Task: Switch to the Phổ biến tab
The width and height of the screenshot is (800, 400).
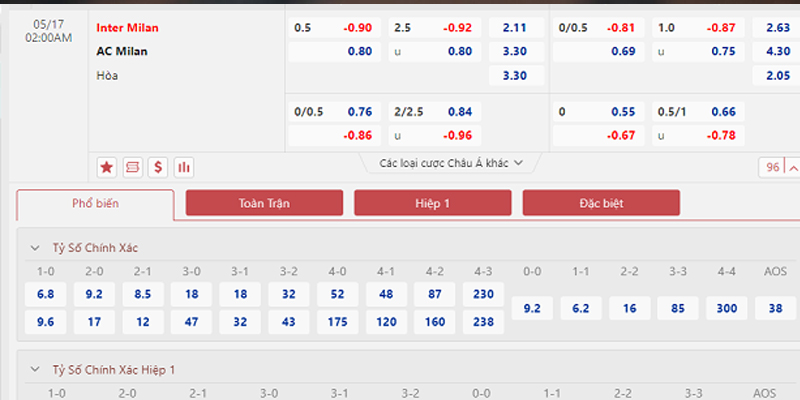Action: coord(95,204)
